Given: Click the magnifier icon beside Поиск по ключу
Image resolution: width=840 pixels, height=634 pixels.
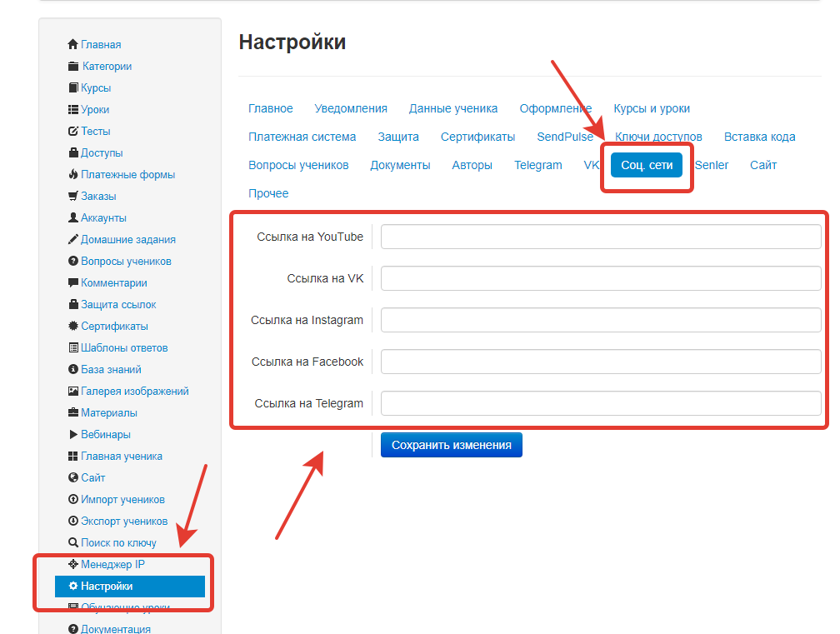Looking at the screenshot, I should 73,543.
